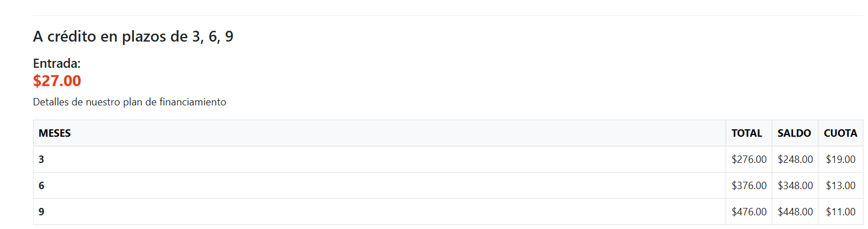
Task: Select the 3 months row label
Action: [42, 160]
